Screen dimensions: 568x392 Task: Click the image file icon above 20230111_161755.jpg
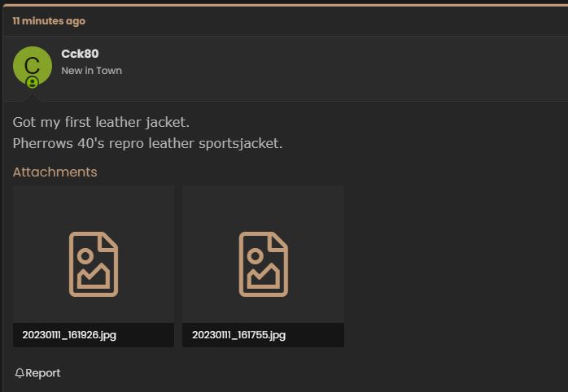[264, 264]
